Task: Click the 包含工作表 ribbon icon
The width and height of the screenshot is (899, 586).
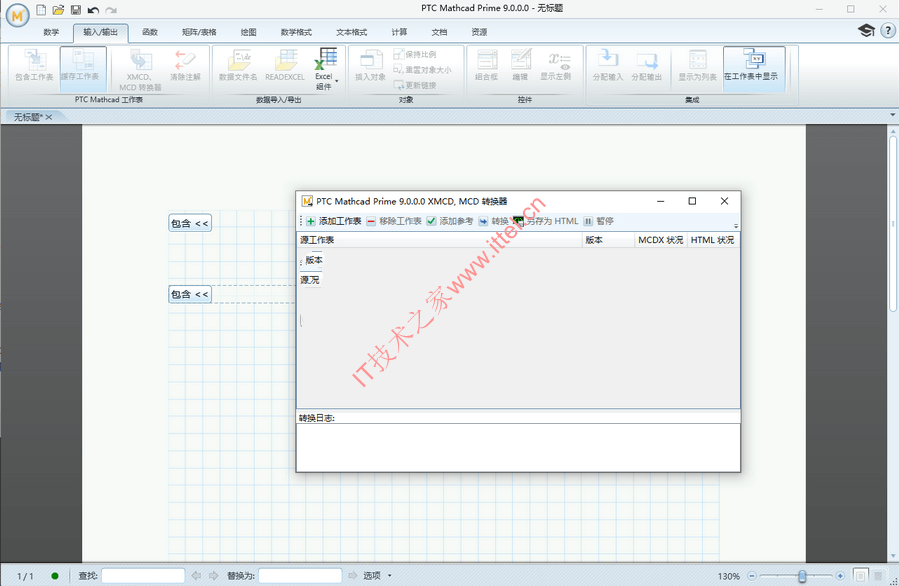Action: coord(34,65)
